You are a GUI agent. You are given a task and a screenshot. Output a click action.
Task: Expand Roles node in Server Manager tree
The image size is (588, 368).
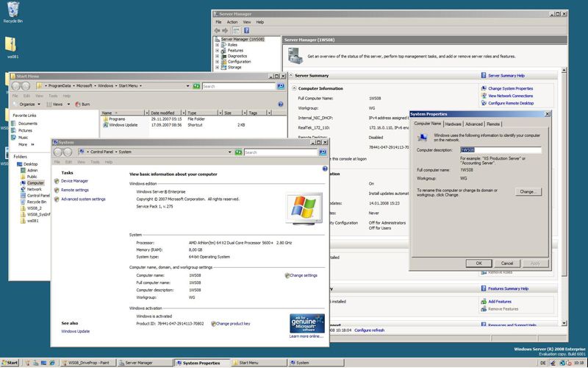click(217, 45)
